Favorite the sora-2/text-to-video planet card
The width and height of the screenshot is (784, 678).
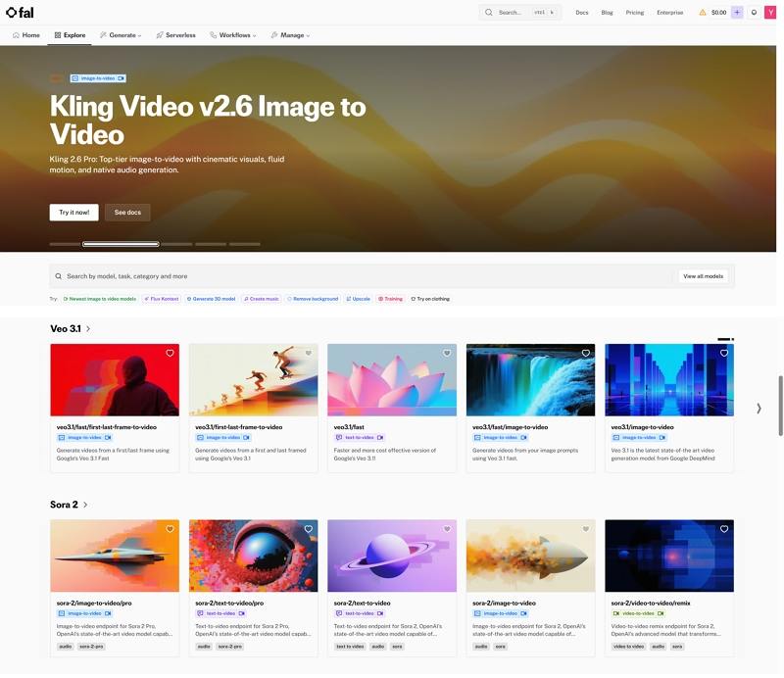coord(447,529)
